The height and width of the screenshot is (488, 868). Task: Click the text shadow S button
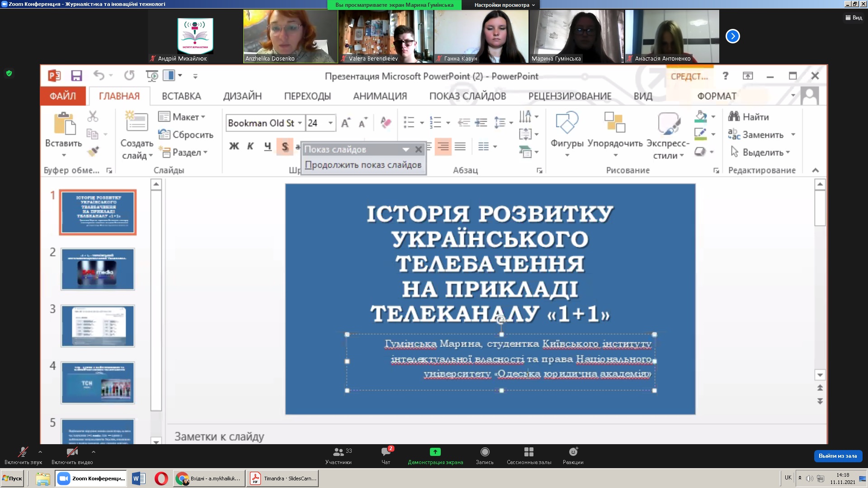point(285,146)
